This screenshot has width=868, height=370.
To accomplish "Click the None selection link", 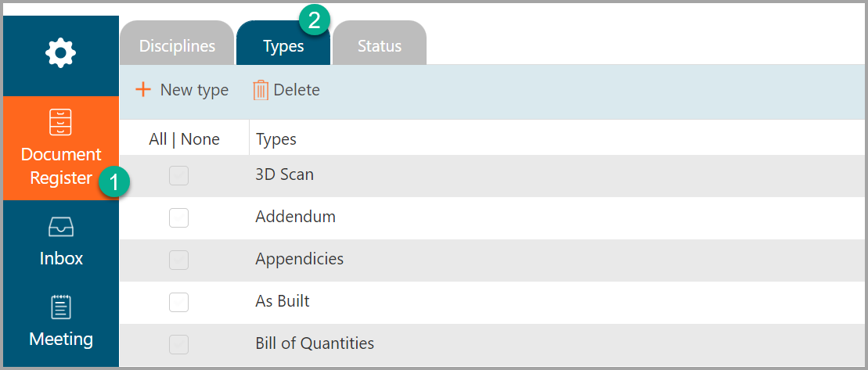I will pos(200,139).
